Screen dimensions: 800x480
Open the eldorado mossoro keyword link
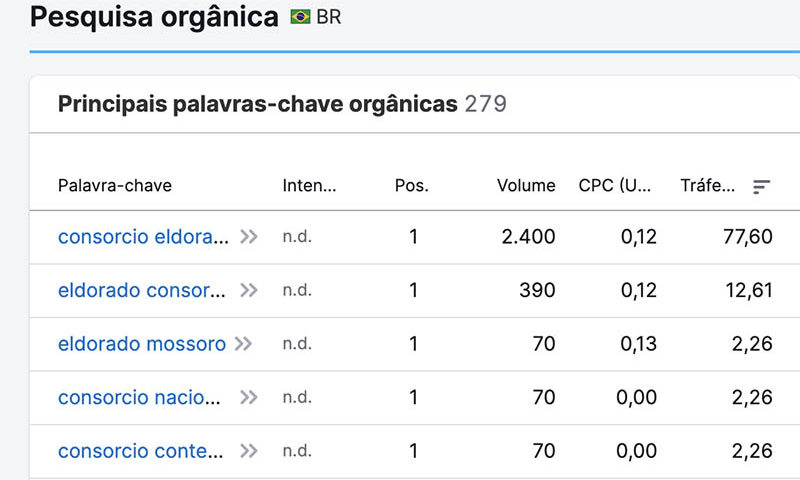tap(142, 344)
